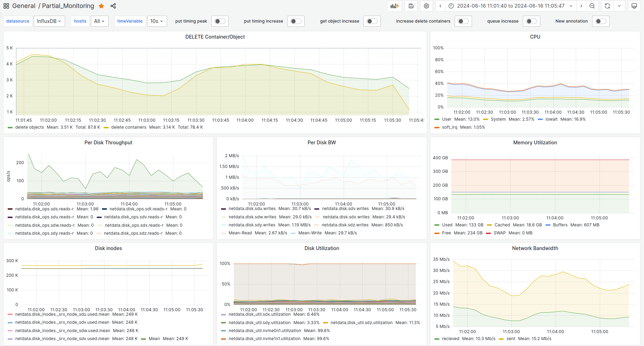Cycle view mode with the monitor icon

click(x=634, y=6)
